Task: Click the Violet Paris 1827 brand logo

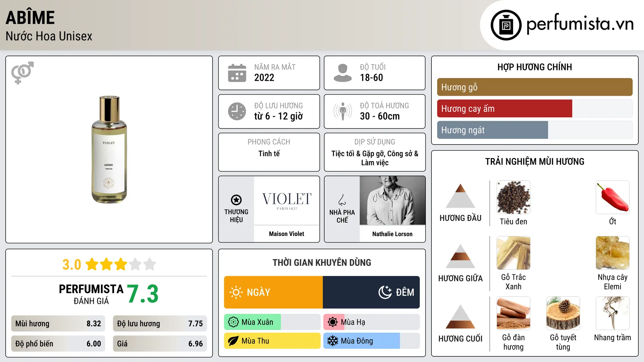Action: (287, 200)
